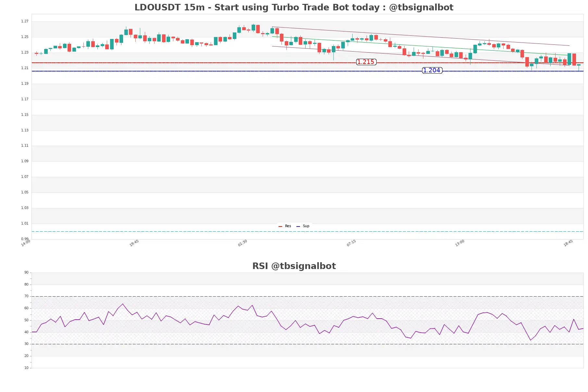This screenshot has height=392, width=588.
Task: Click the RSI 60 axis label
Action: 26,308
